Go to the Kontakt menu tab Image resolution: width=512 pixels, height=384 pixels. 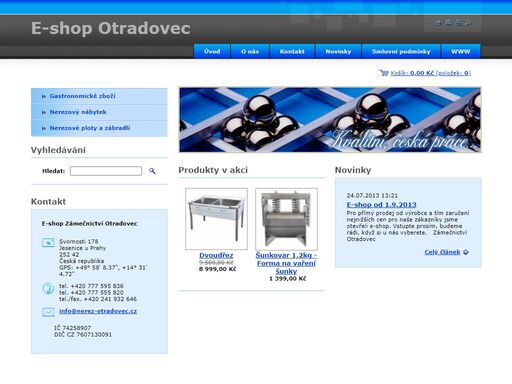click(x=292, y=51)
